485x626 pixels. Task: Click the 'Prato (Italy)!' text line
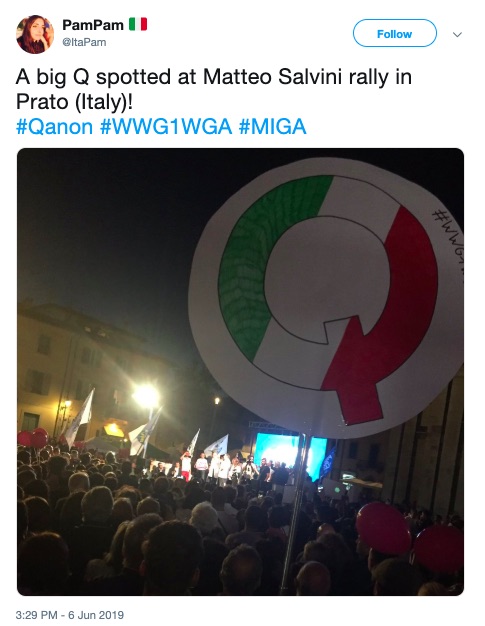74,102
